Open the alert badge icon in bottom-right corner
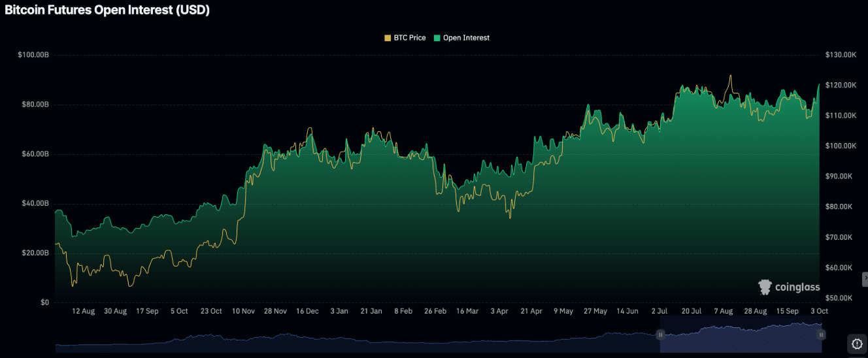The width and height of the screenshot is (868, 358). (856, 343)
